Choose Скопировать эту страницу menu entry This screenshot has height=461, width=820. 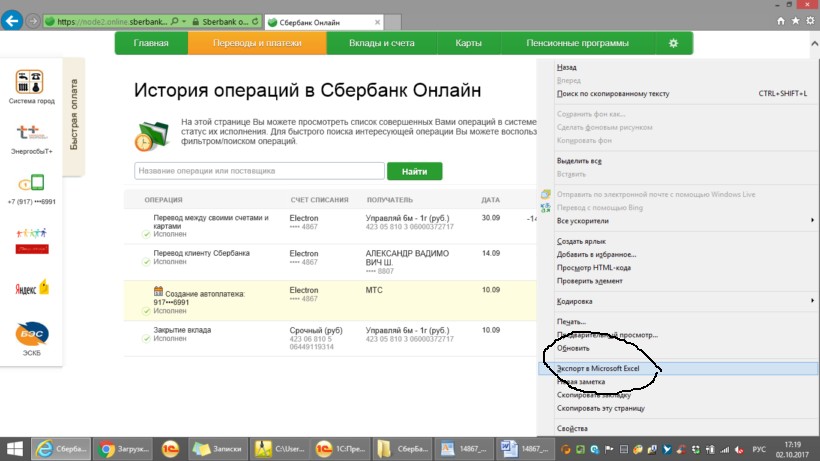pos(601,408)
